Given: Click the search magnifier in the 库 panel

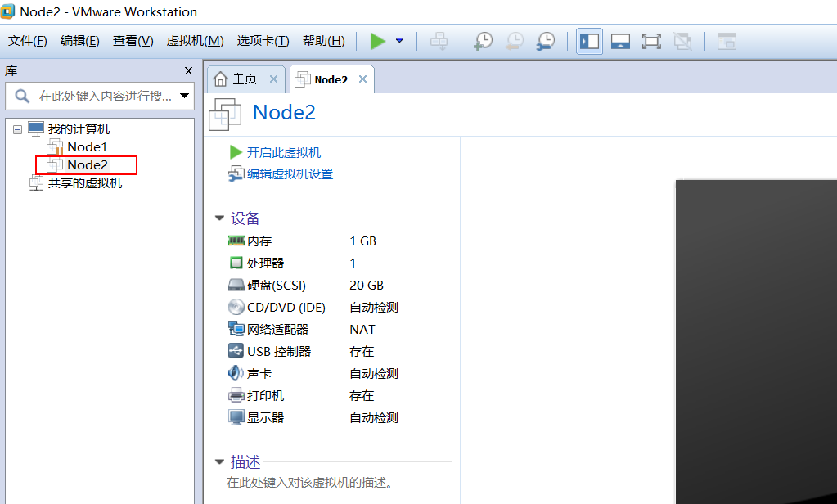Looking at the screenshot, I should [20, 95].
